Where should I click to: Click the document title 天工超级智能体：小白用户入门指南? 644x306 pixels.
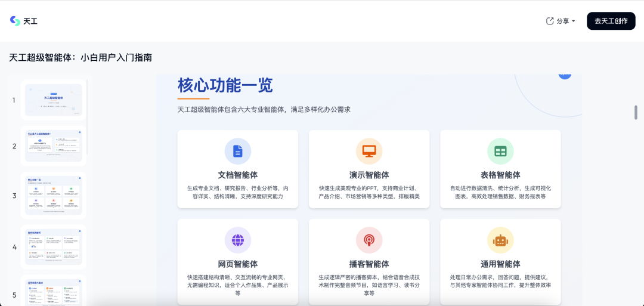coord(80,57)
